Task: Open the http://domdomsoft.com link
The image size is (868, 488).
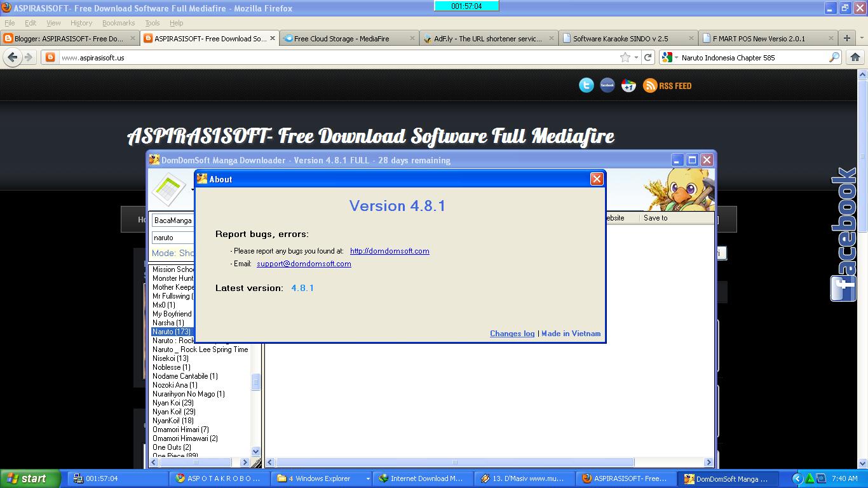Action: point(390,251)
